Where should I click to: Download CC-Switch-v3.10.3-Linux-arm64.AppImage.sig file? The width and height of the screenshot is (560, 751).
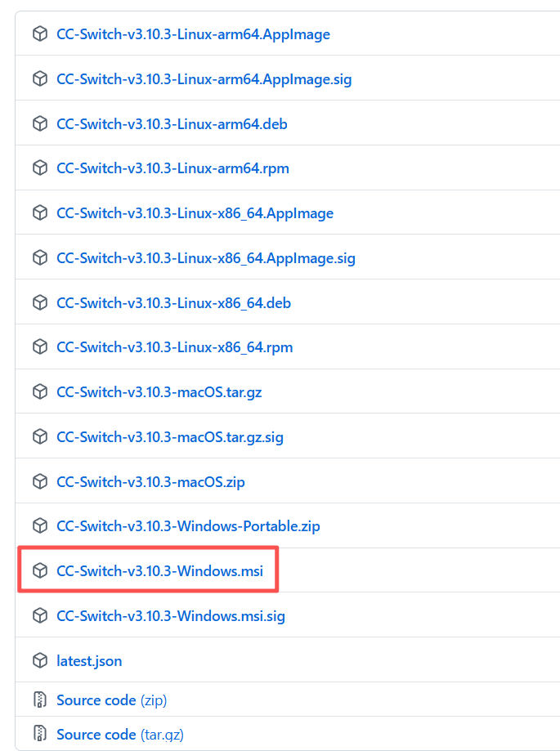click(x=204, y=79)
